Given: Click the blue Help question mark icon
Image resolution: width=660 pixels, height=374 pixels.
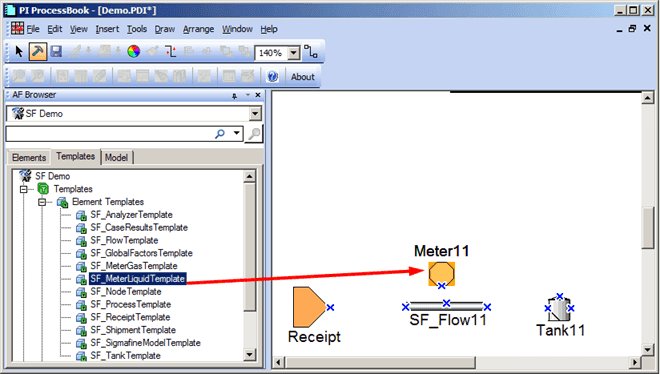Looking at the screenshot, I should pyautogui.click(x=272, y=77).
